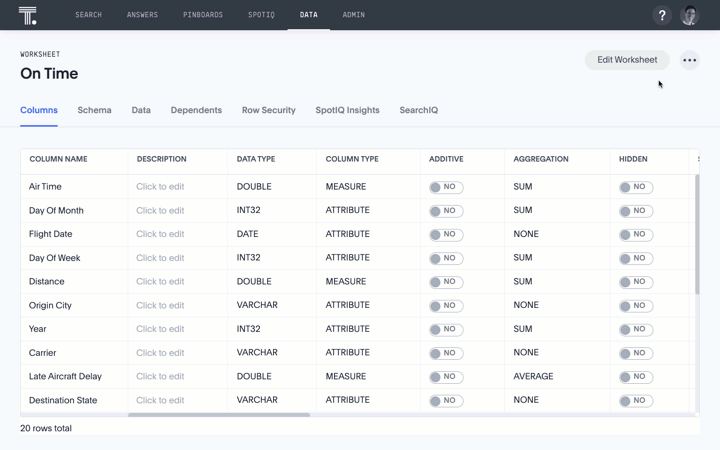Open Column Type ATTRIBUTE for Day Of Month

(x=348, y=210)
